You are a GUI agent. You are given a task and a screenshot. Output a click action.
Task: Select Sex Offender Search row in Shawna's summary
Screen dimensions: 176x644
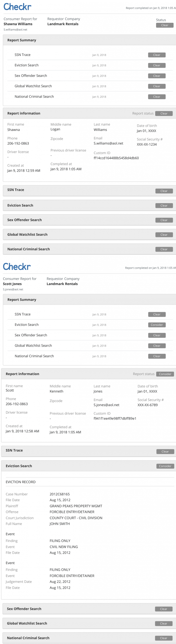point(90,76)
